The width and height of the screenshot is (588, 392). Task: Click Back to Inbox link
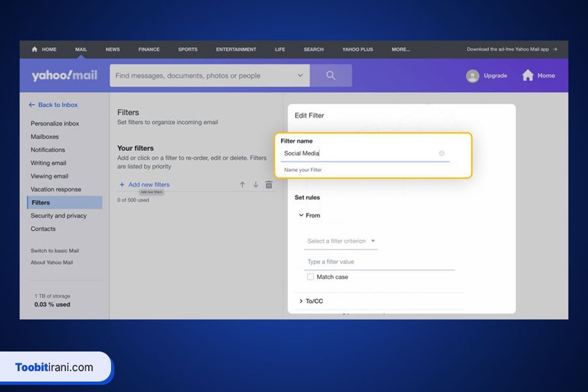[53, 105]
